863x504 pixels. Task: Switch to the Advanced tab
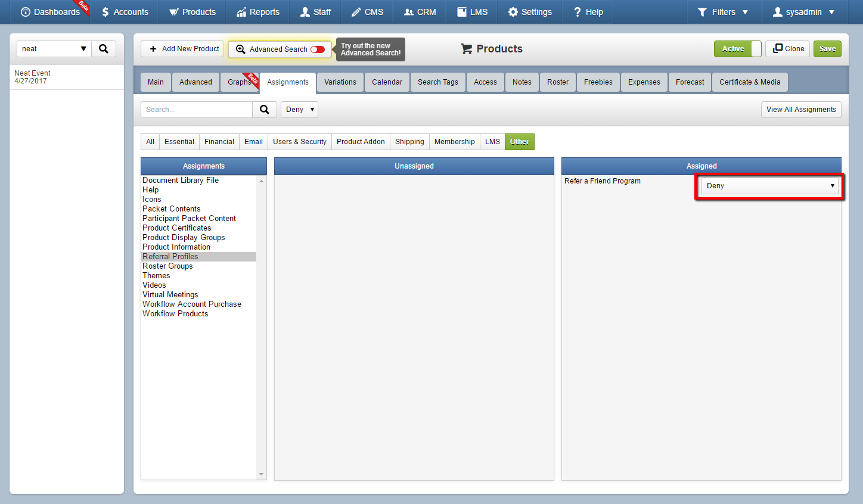[x=195, y=82]
